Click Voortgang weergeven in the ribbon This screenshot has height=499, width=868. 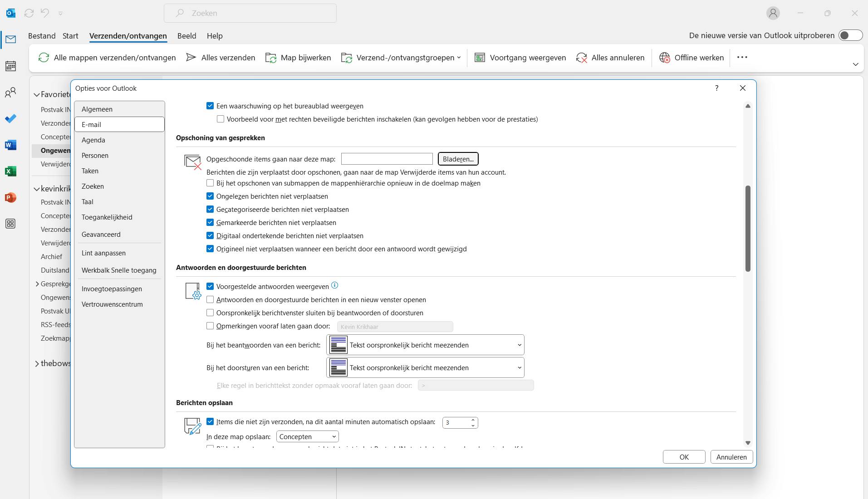coord(520,58)
